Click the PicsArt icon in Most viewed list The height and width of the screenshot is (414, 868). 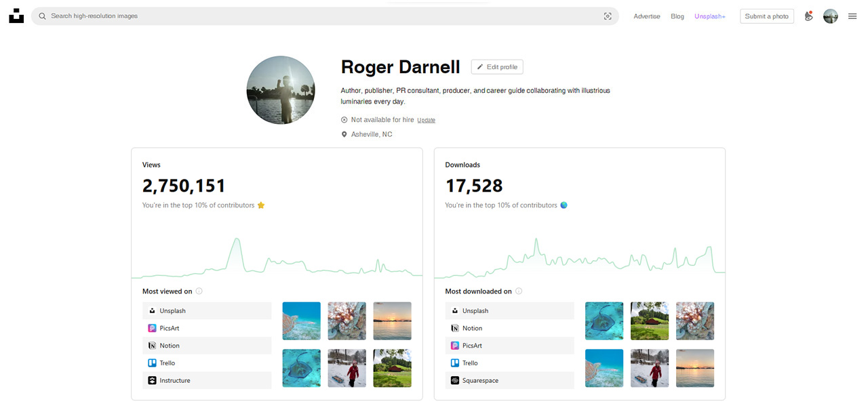pos(152,328)
